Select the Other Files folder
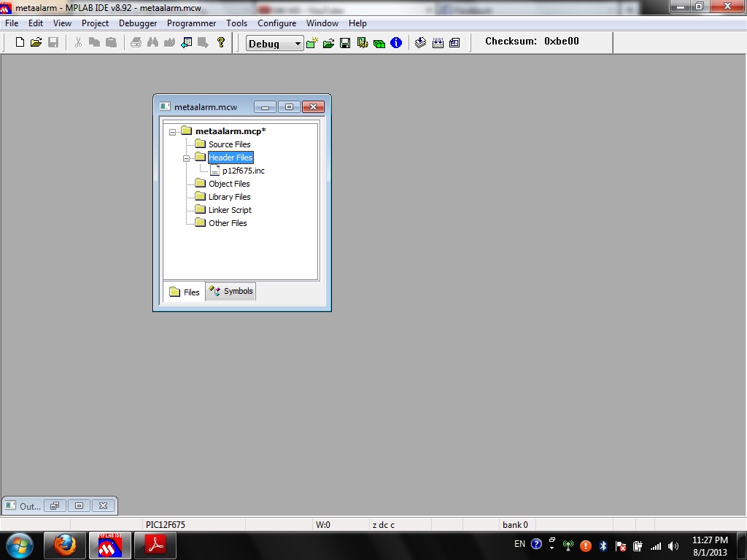This screenshot has height=560, width=747. [x=228, y=223]
